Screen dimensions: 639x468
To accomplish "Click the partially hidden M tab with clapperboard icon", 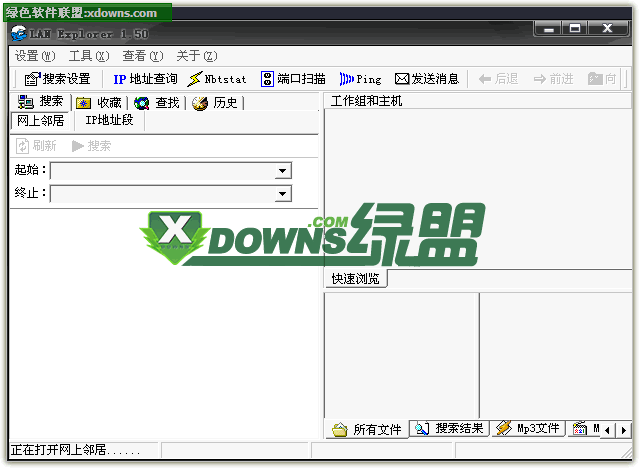I will pyautogui.click(x=586, y=428).
